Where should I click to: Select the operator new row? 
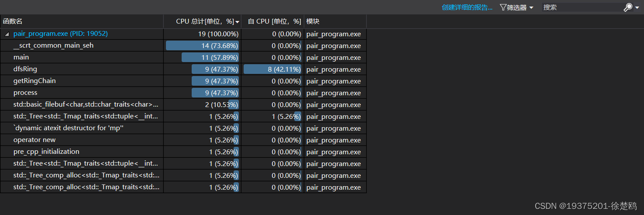point(183,140)
